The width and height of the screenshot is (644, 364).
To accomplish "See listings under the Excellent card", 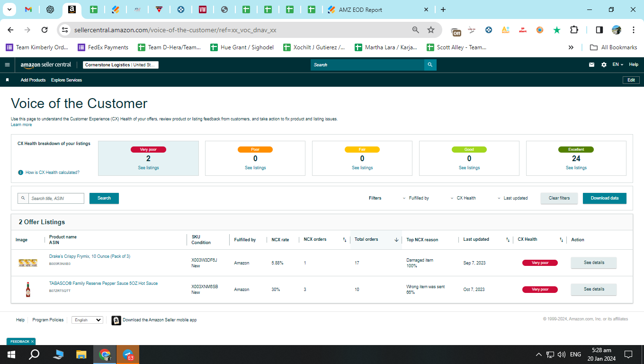I will coord(576,168).
